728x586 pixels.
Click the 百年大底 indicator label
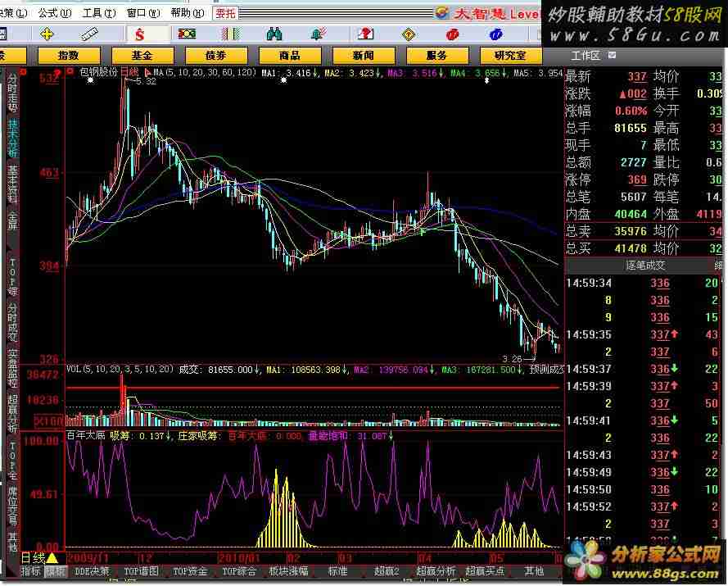(86, 436)
